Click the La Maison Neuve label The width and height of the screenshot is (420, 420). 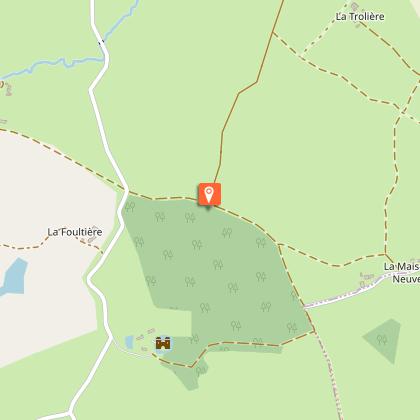pyautogui.click(x=402, y=273)
